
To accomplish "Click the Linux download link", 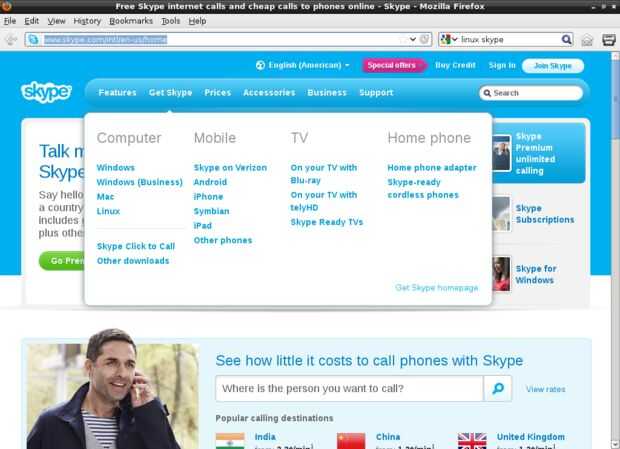I will point(108,211).
